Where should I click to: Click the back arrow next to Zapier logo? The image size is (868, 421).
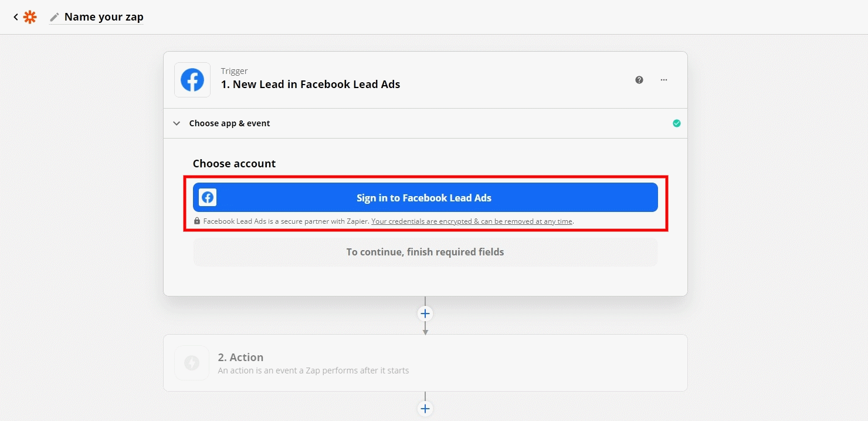click(16, 17)
